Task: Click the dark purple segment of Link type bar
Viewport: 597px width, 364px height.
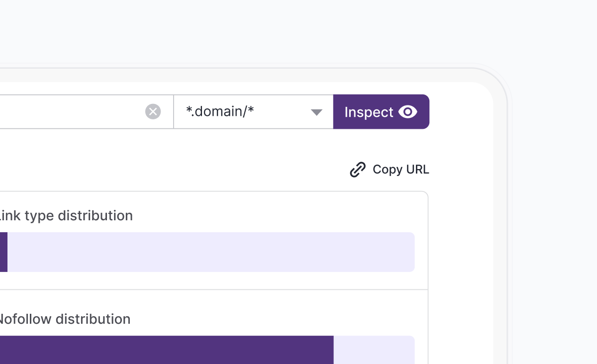Action: pyautogui.click(x=3, y=252)
